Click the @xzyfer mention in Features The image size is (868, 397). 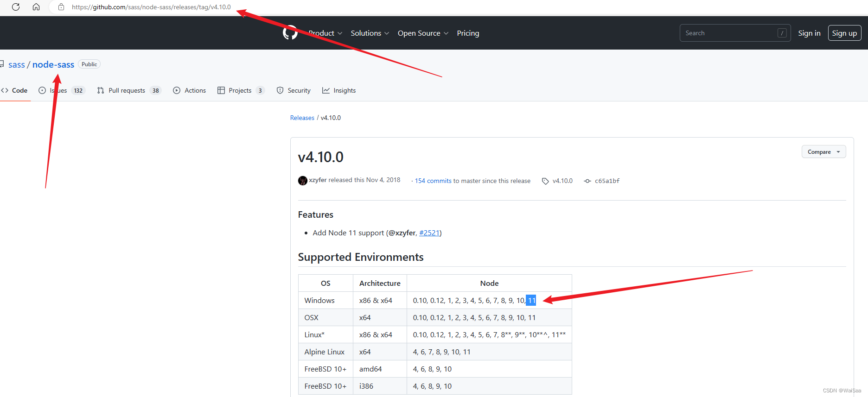(x=402, y=233)
